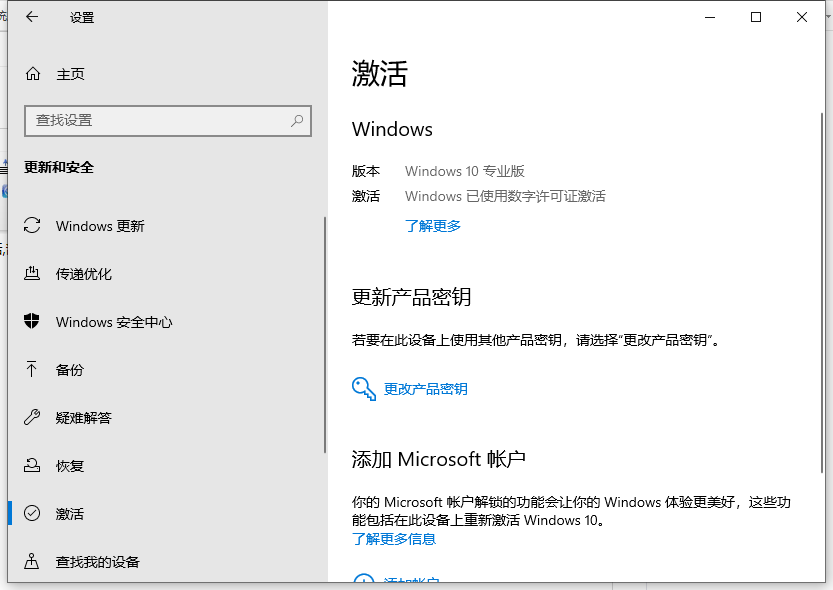Open Windows 安全中心 page

point(113,322)
